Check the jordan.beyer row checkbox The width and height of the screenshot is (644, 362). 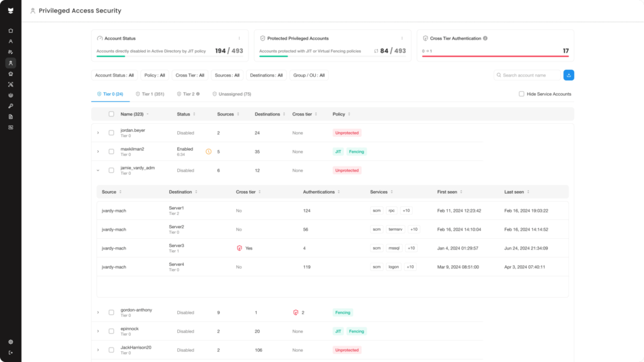(x=111, y=133)
